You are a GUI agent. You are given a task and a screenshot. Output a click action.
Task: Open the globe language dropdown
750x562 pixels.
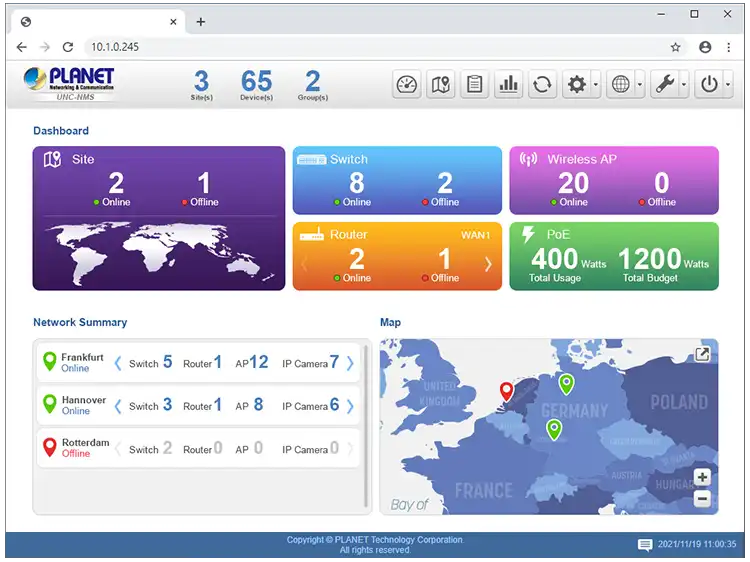pos(625,85)
